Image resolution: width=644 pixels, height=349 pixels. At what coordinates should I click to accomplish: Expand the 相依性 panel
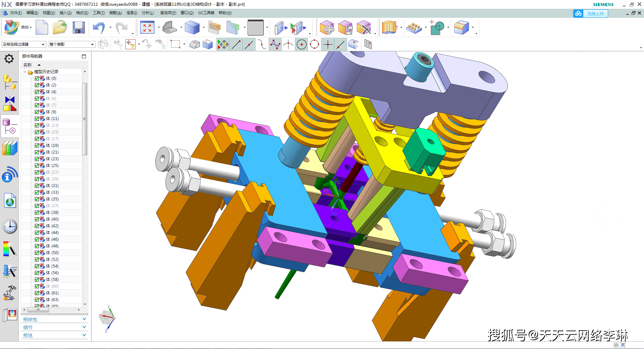click(x=54, y=319)
